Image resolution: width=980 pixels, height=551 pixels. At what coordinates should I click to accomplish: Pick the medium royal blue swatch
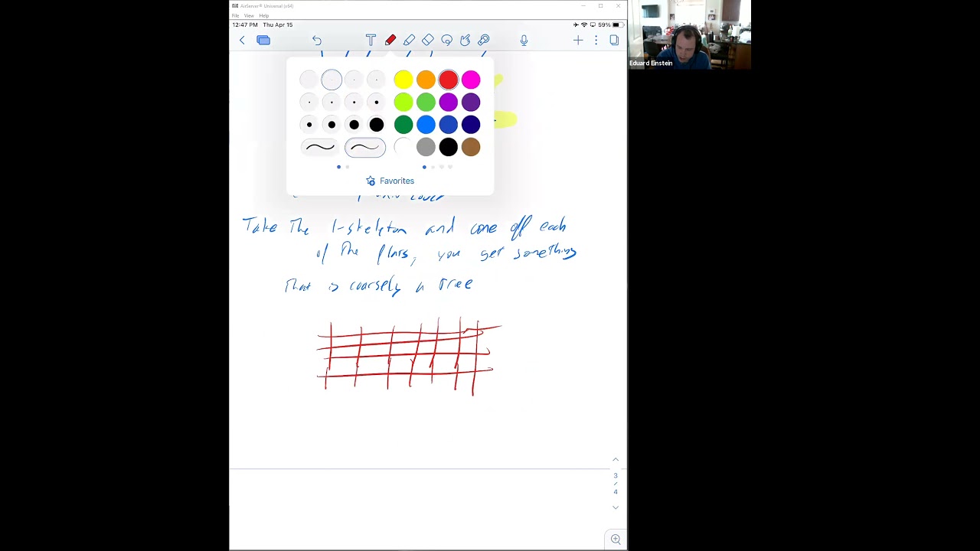point(449,125)
